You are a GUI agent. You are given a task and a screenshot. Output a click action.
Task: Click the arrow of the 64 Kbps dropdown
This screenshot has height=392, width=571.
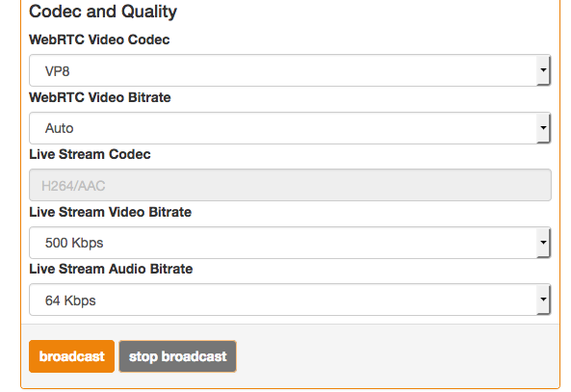[543, 300]
